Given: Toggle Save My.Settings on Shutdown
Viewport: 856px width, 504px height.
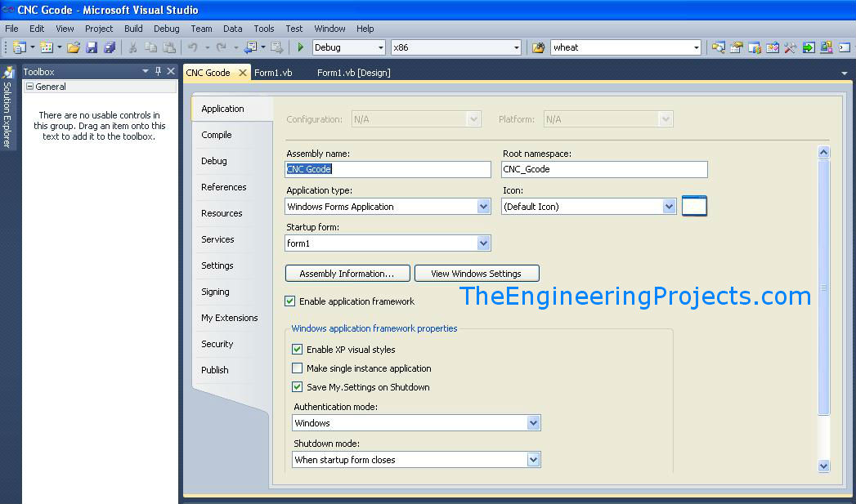Looking at the screenshot, I should point(297,387).
